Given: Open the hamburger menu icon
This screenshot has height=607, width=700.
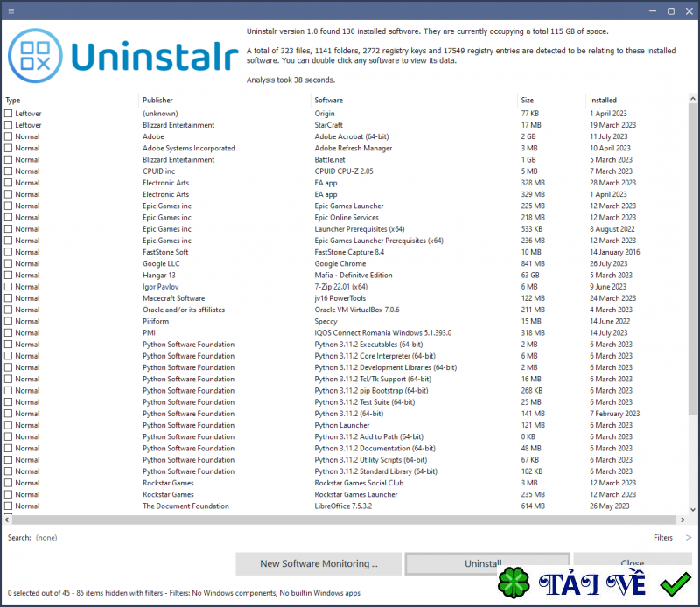Looking at the screenshot, I should (11, 10).
